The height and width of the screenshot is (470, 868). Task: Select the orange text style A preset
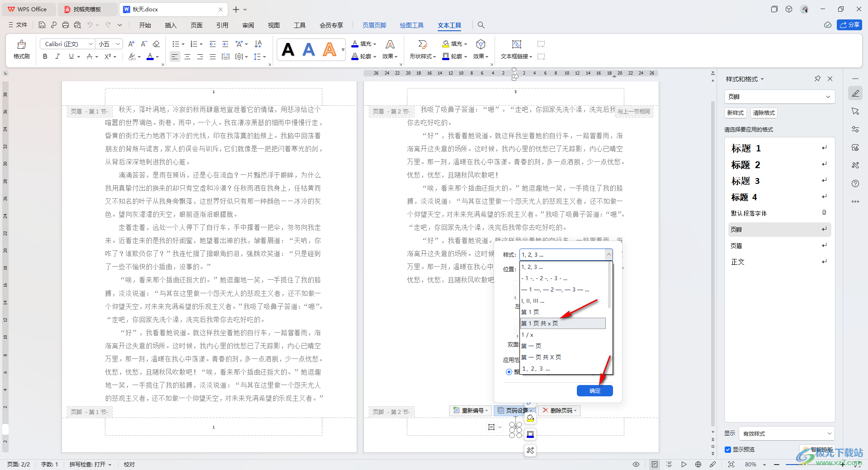coord(330,49)
